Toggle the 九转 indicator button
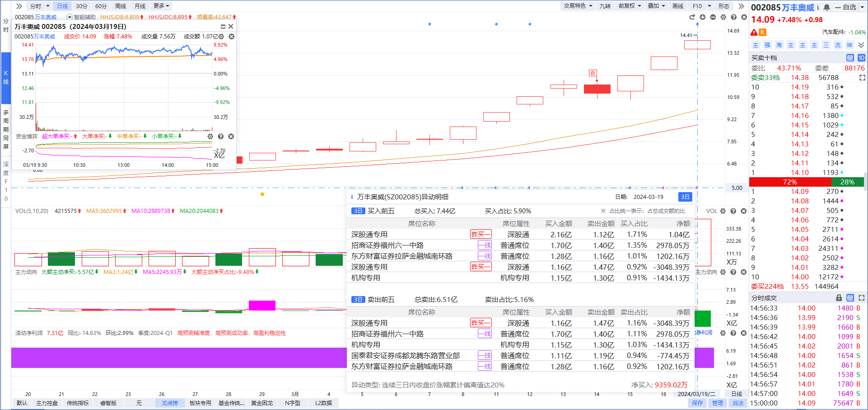Viewport: 868px width, 410px height. tap(605, 6)
